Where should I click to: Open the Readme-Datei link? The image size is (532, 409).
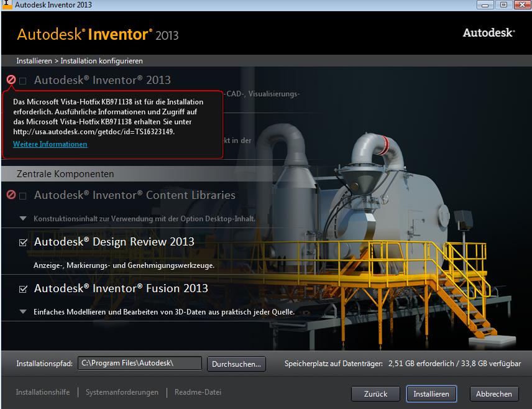198,392
